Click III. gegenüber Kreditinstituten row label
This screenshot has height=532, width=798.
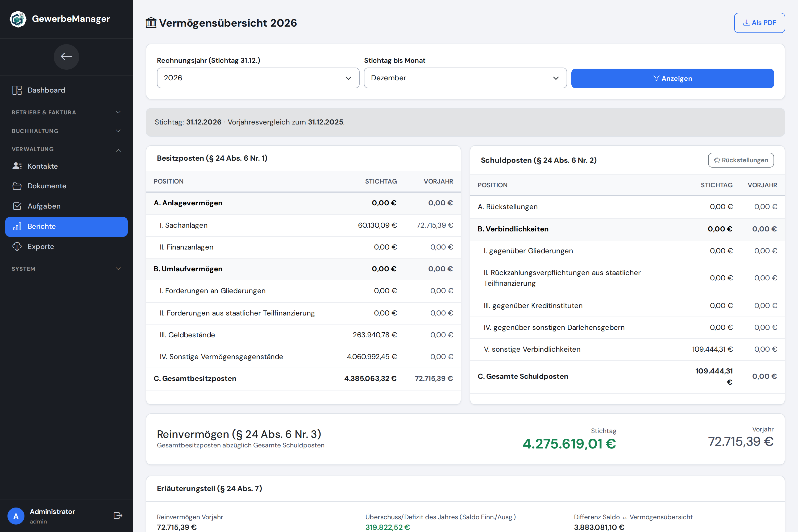point(533,306)
